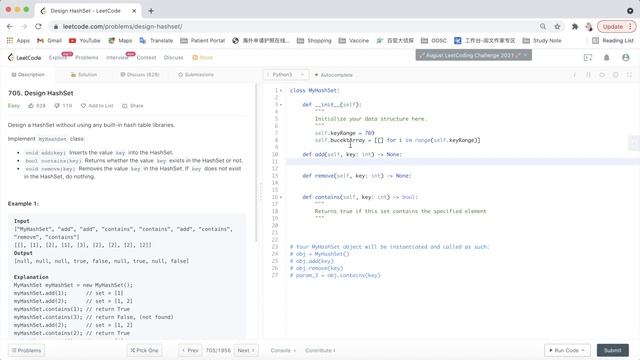
Task: Switch to the Description tab
Action: coord(28,75)
